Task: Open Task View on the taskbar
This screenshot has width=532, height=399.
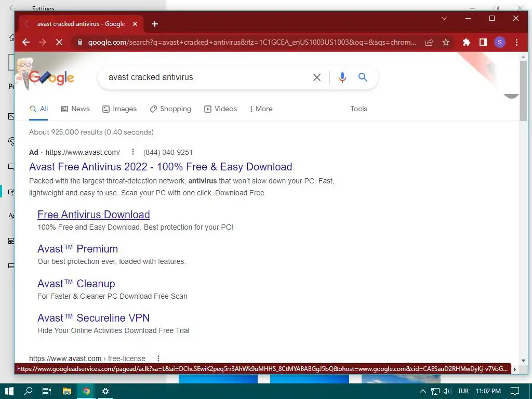Action: 47,391
